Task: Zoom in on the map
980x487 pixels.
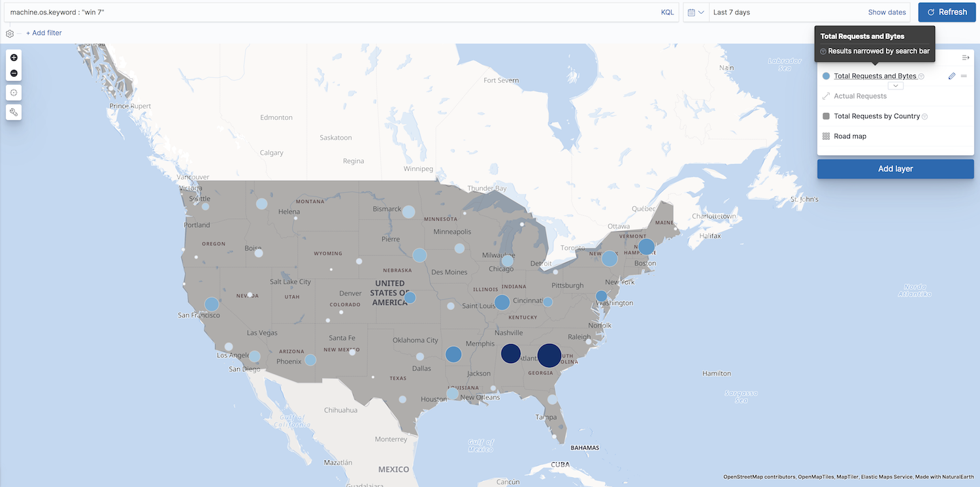Action: (x=14, y=57)
